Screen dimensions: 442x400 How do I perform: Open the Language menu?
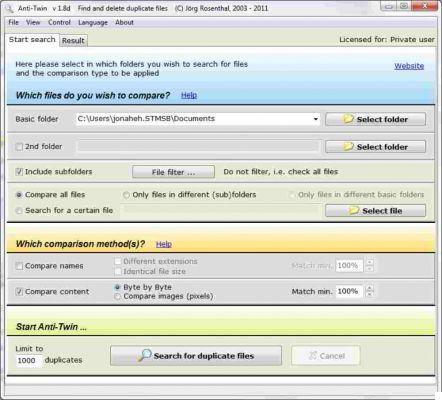(93, 23)
